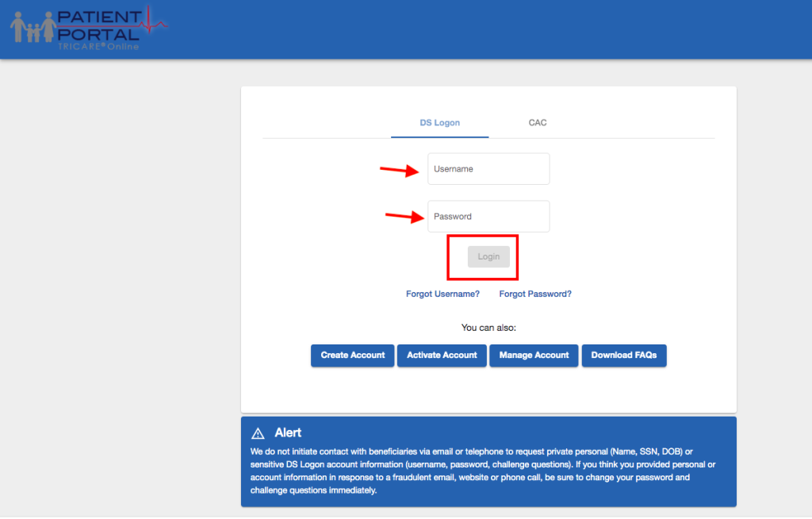This screenshot has height=519, width=812.
Task: Select the Password input field
Action: pos(488,216)
